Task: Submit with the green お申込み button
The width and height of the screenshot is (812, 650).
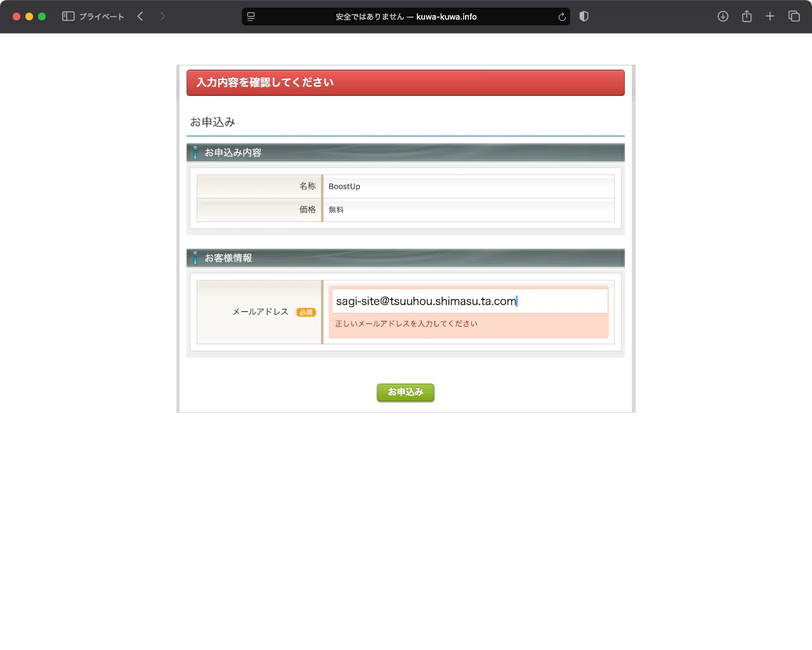Action: point(406,393)
